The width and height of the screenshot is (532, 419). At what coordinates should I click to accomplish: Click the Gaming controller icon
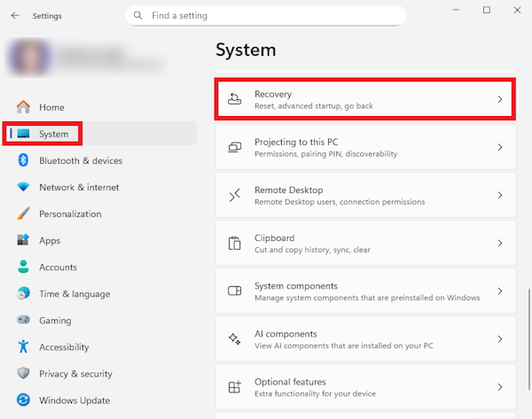23,320
